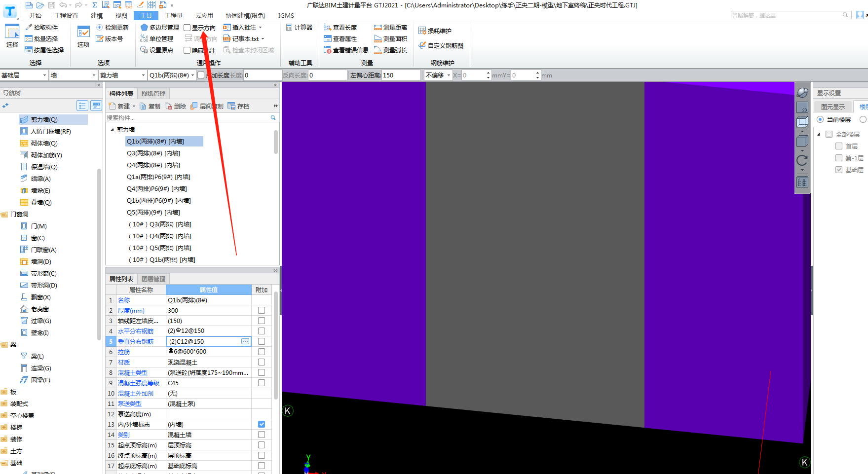Click the 选项 options icon
Viewport: 868px width, 474px height.
coord(83,33)
